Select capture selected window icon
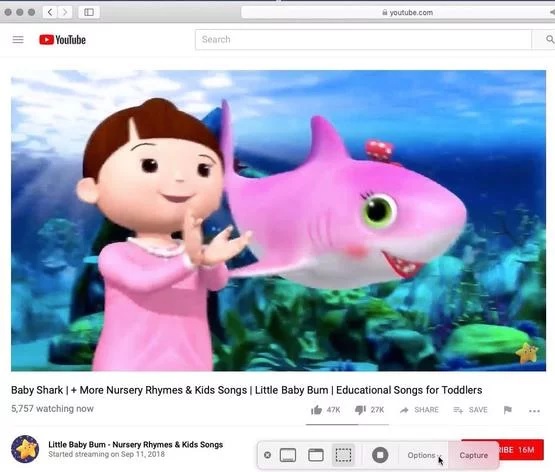555x472 pixels. [316, 455]
